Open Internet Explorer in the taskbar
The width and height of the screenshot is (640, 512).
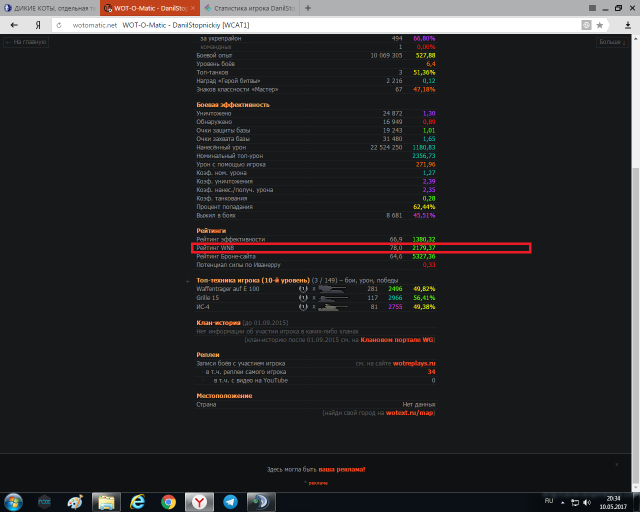(x=138, y=501)
